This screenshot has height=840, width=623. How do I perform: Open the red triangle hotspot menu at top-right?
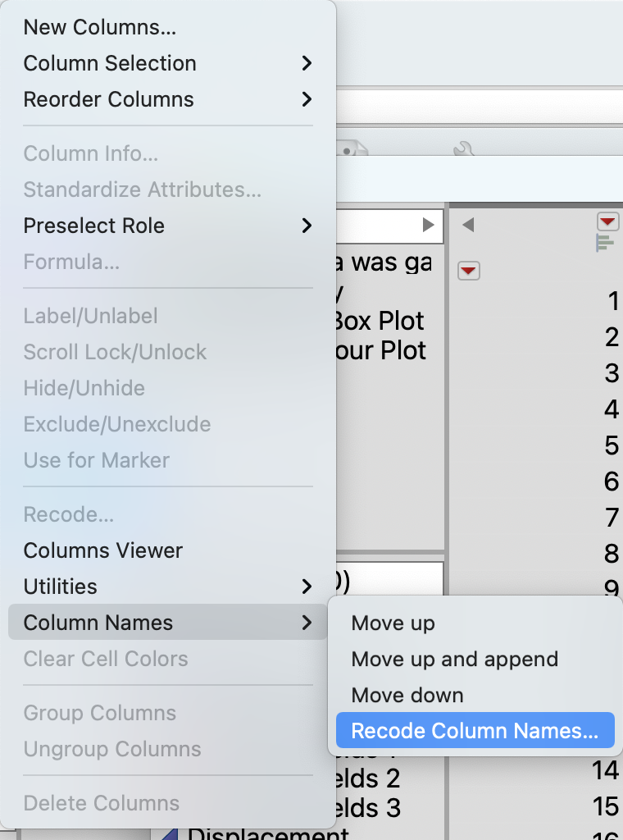coord(607,221)
